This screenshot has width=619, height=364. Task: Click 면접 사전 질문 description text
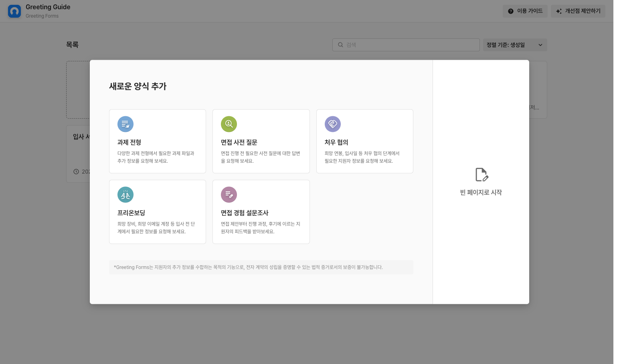pos(261,157)
